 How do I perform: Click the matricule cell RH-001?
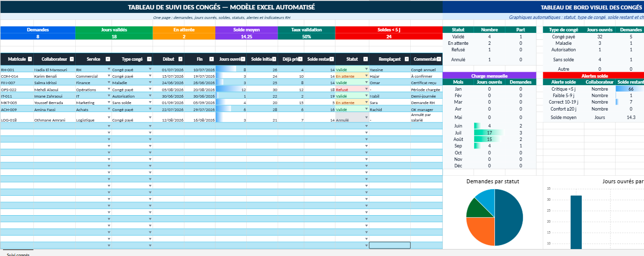tap(17, 70)
